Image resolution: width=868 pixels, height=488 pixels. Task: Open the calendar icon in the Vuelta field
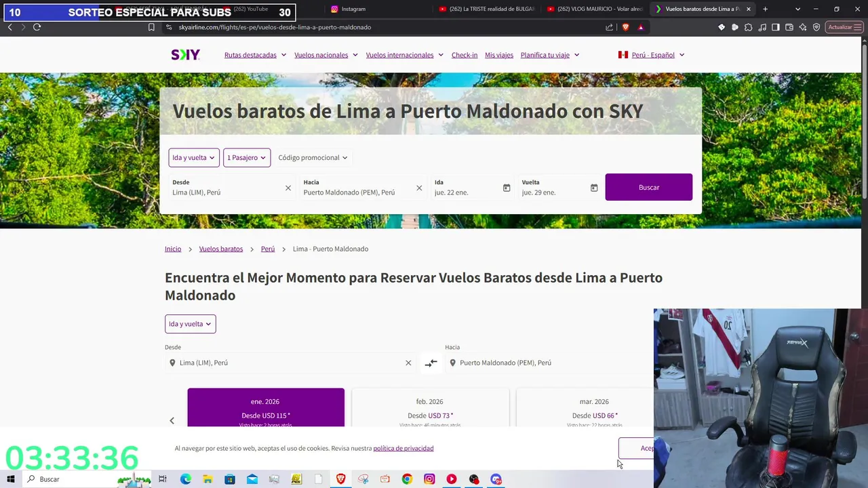(594, 188)
